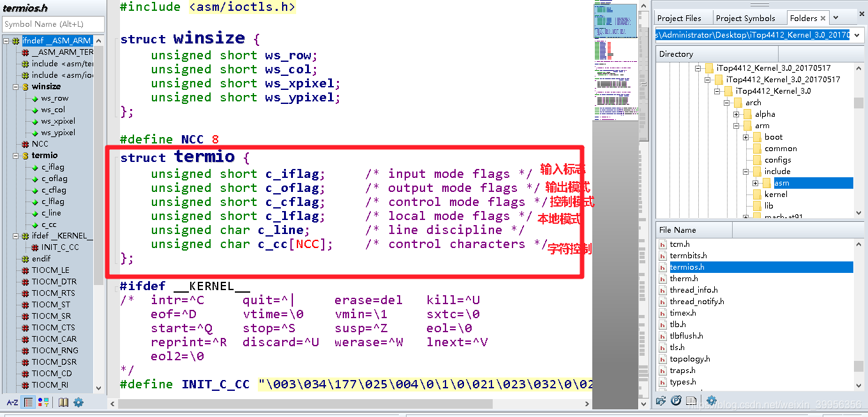Click the member icon beside c_iflag

click(35, 167)
